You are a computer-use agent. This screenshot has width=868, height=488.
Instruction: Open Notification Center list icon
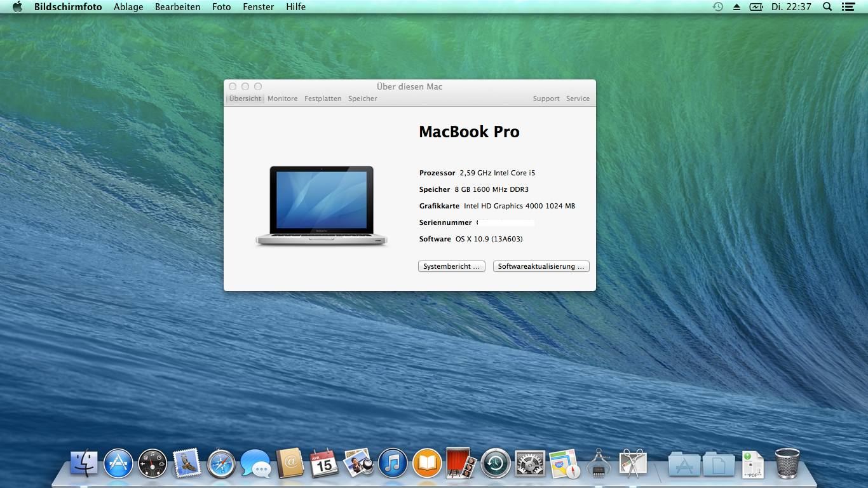[848, 7]
